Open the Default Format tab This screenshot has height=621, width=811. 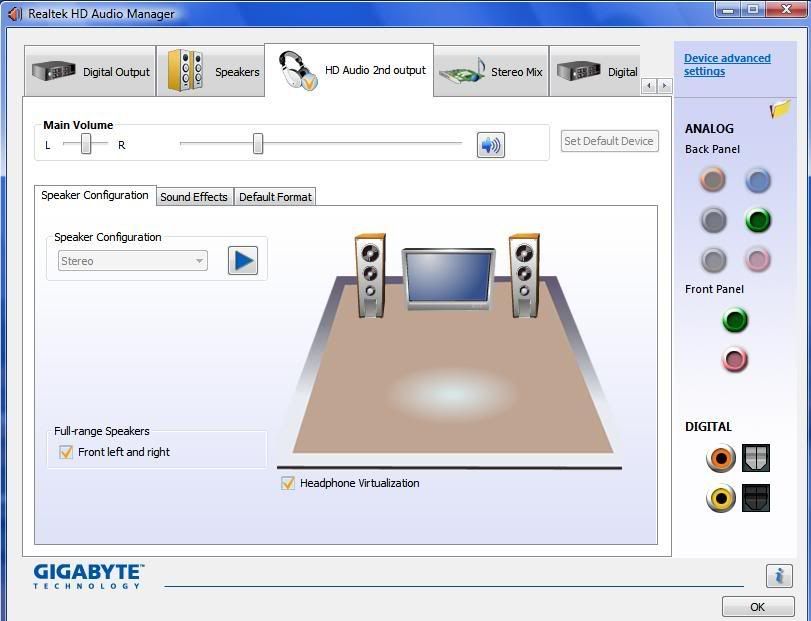click(x=275, y=197)
